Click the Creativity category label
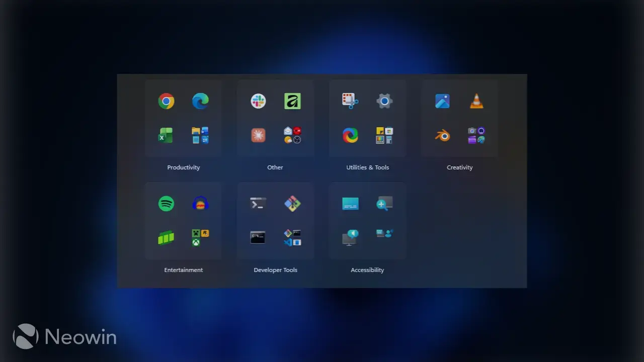This screenshot has height=362, width=644. [460, 167]
